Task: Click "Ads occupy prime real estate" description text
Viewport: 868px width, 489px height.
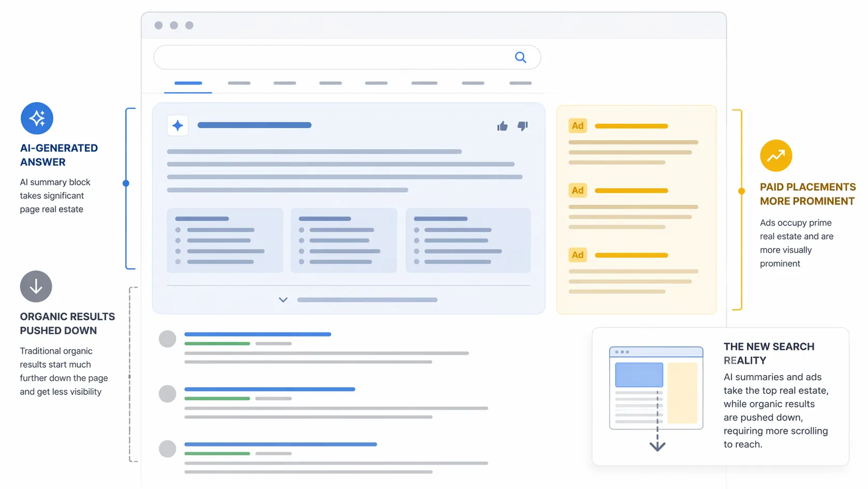Action: [x=797, y=243]
